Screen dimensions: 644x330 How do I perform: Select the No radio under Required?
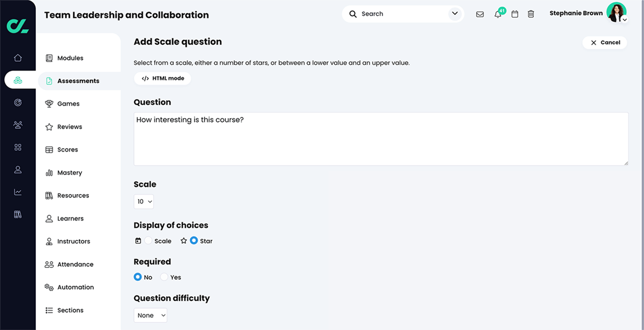tap(138, 277)
